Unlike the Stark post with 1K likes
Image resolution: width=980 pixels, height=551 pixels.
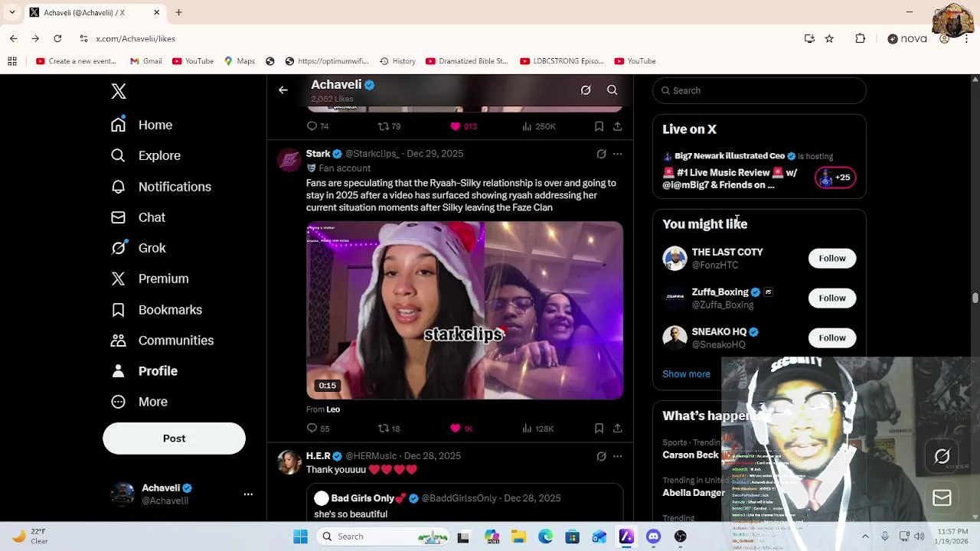(x=461, y=429)
